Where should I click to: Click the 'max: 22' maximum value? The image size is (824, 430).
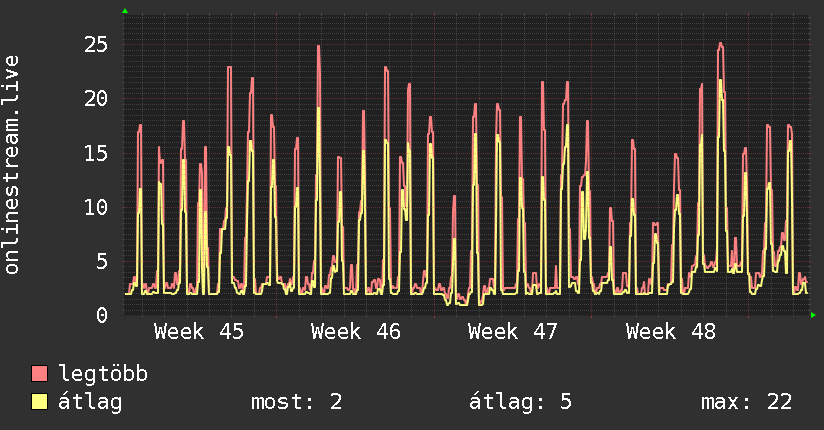746,402
